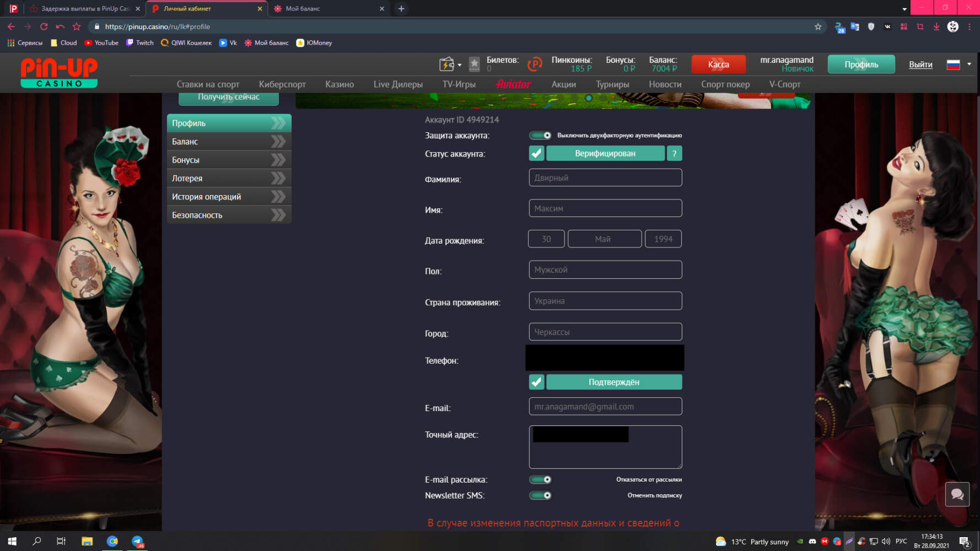Open the Пол dropdown showing Мужской
Image resolution: width=980 pixels, height=551 pixels.
tap(605, 270)
